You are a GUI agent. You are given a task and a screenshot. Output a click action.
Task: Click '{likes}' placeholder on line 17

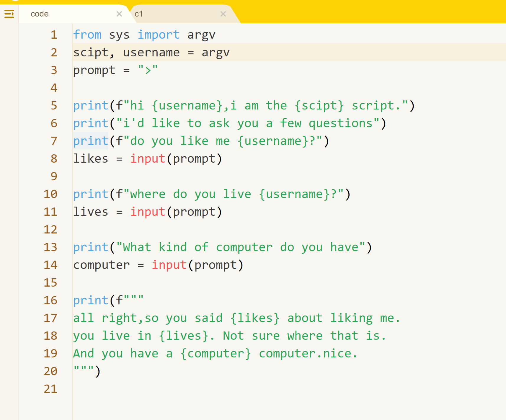[255, 318]
